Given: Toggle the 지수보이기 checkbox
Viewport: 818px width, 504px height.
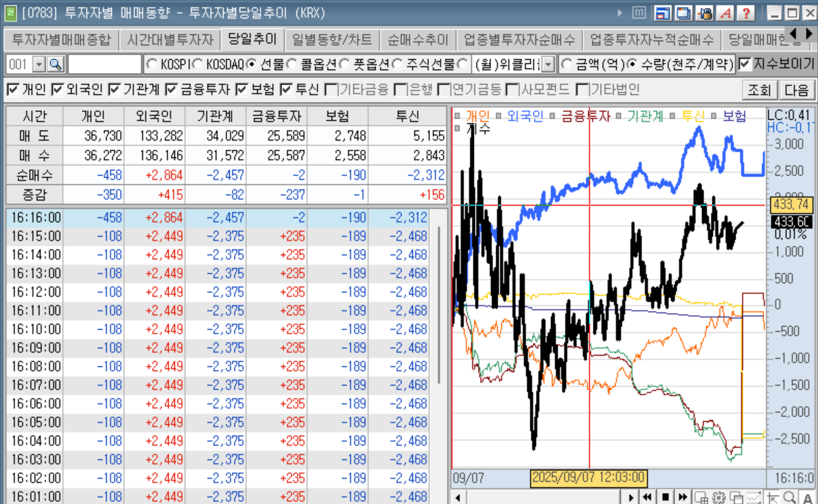Looking at the screenshot, I should coord(745,64).
